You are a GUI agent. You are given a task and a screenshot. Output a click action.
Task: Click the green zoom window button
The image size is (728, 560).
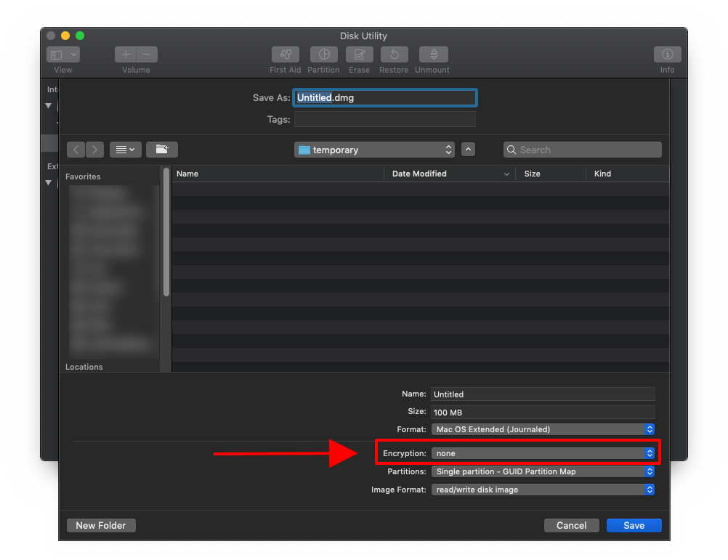pyautogui.click(x=80, y=36)
